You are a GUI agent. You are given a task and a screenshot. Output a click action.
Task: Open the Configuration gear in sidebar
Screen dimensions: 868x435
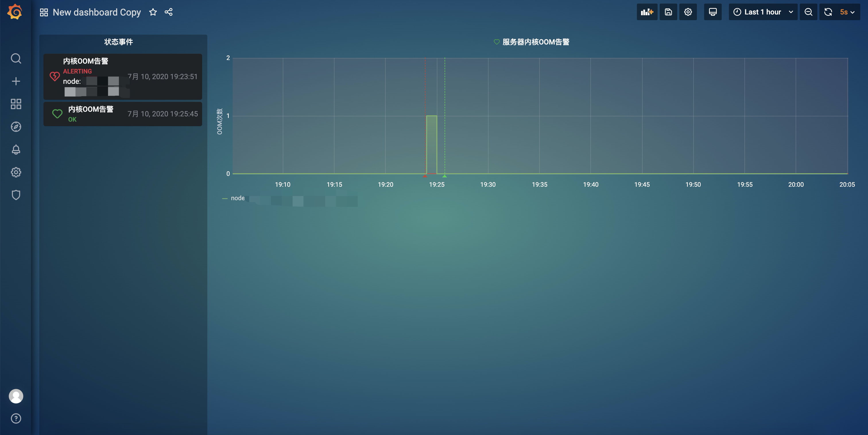pos(16,172)
